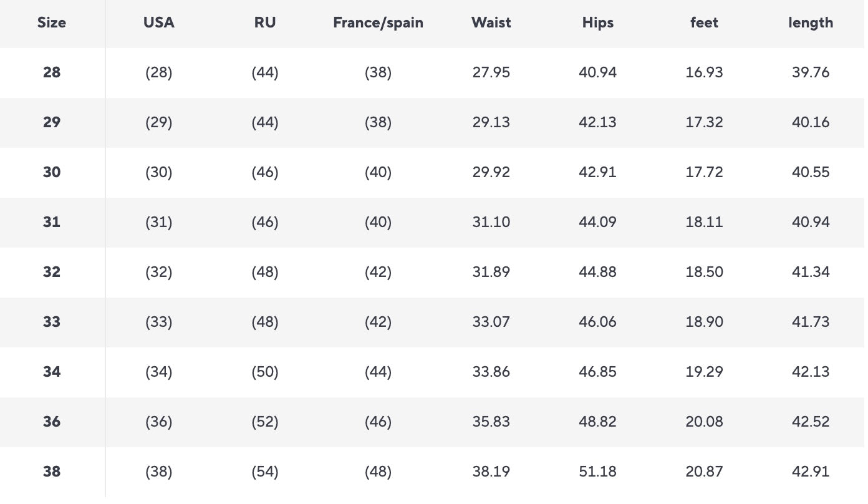Click the France/spain column header
The width and height of the screenshot is (868, 504).
pyautogui.click(x=378, y=23)
